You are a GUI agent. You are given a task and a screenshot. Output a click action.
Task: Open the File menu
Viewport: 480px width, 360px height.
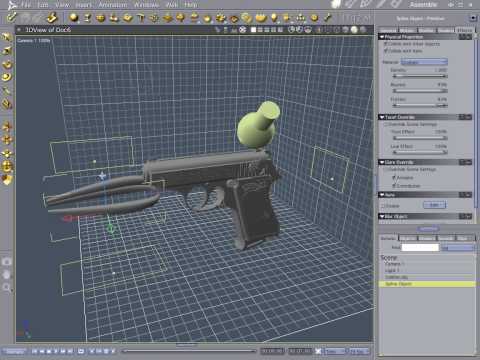coord(26,5)
